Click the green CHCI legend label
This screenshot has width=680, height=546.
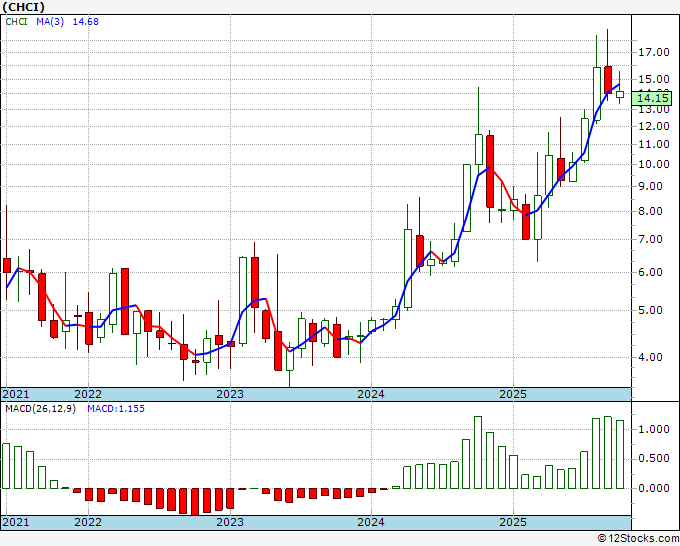click(16, 22)
